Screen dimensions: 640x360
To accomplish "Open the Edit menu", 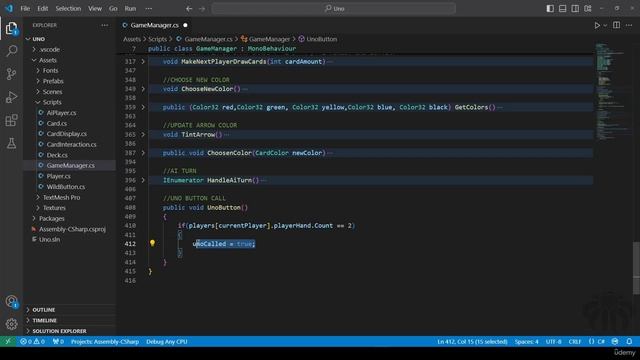I will tap(43, 9).
